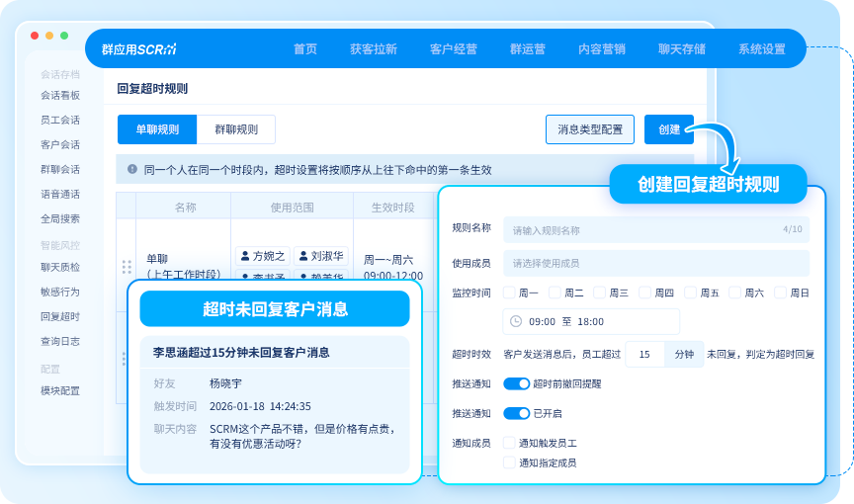Click the clock icon in the time range field

point(515,321)
